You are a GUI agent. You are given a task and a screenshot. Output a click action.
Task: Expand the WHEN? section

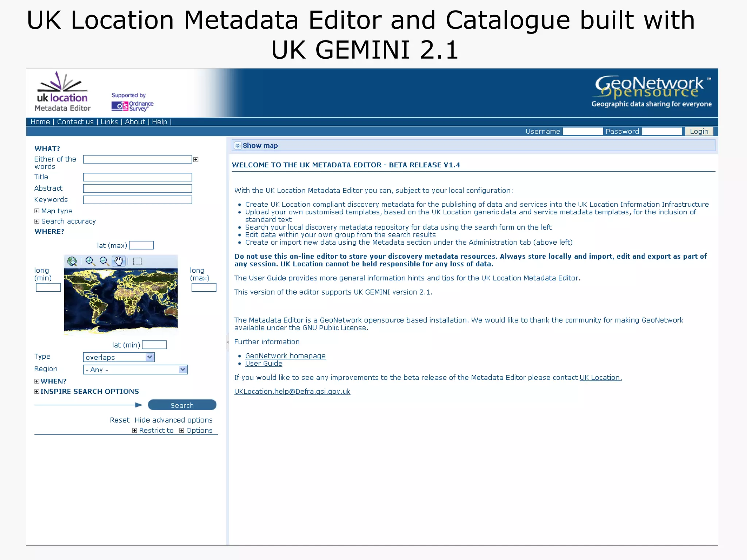[36, 381]
